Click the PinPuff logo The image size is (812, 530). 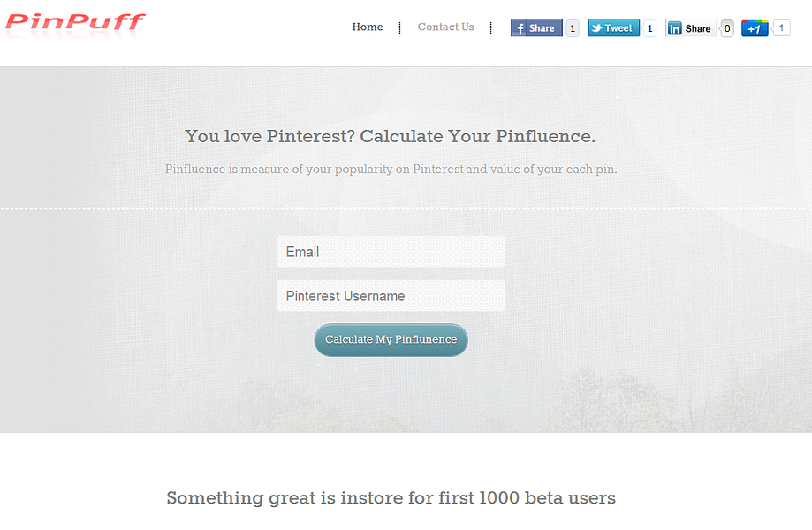75,21
